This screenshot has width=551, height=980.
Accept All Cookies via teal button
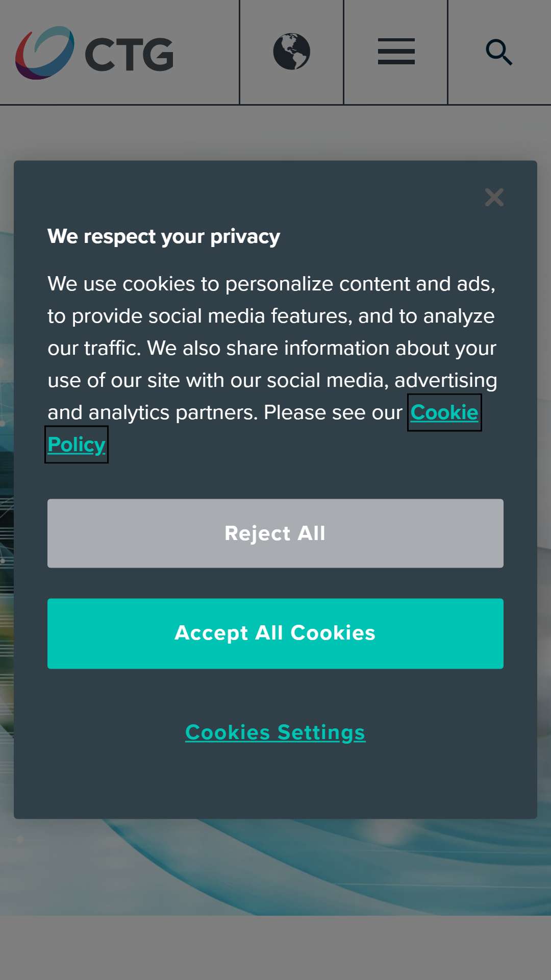pos(275,633)
